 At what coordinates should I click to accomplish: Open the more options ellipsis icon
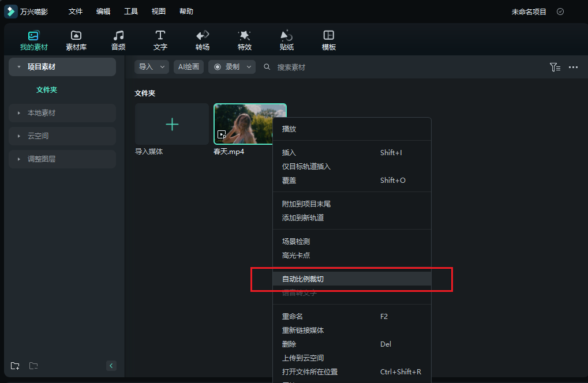tap(573, 67)
